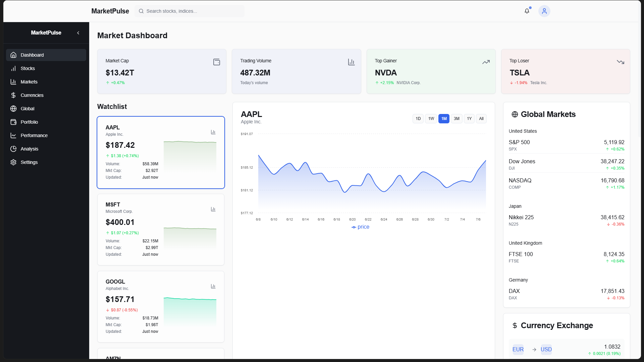
Task: Click the bar chart icon on Trading Volume card
Action: (351, 62)
